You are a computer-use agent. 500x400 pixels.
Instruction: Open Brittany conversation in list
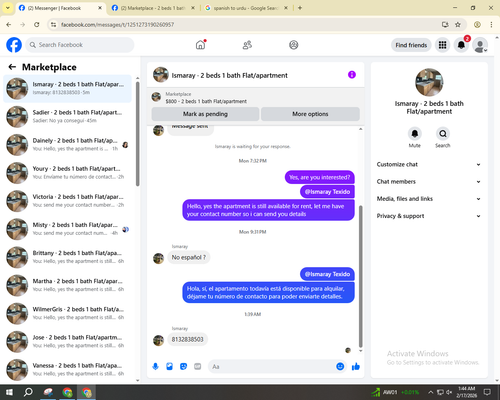[x=67, y=257]
